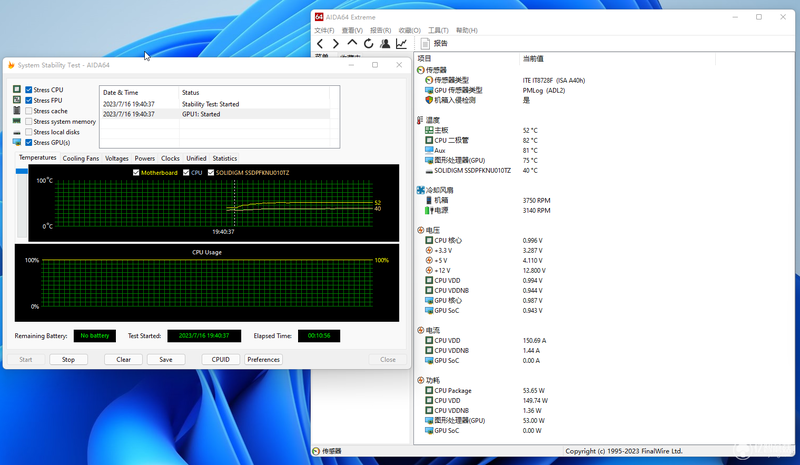The image size is (800, 465).
Task: Click the CPU VDD 150.69 A current value
Action: (534, 340)
